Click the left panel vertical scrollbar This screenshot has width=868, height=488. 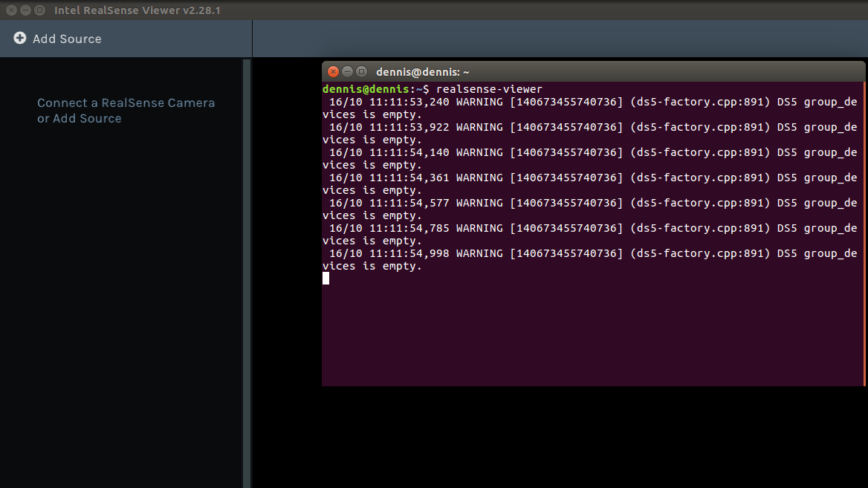click(247, 273)
